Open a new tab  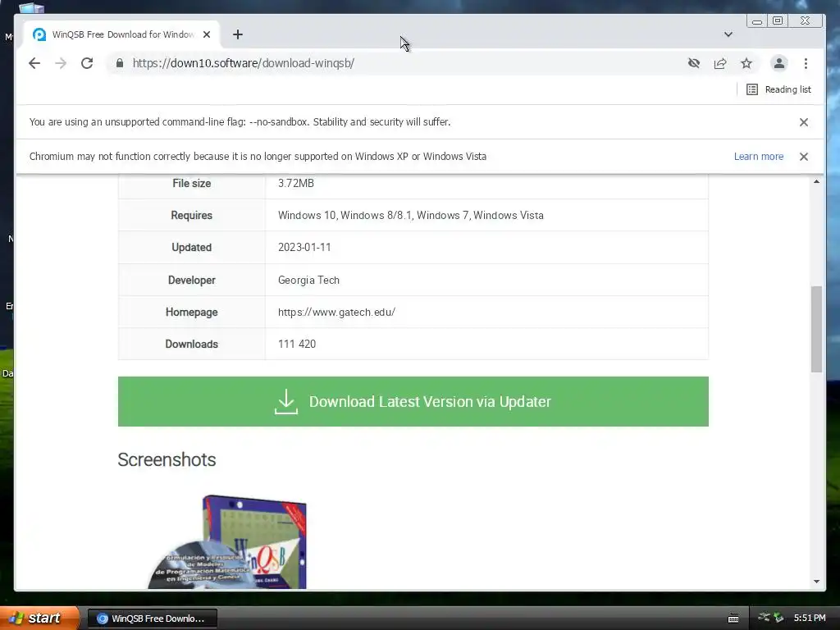(238, 34)
